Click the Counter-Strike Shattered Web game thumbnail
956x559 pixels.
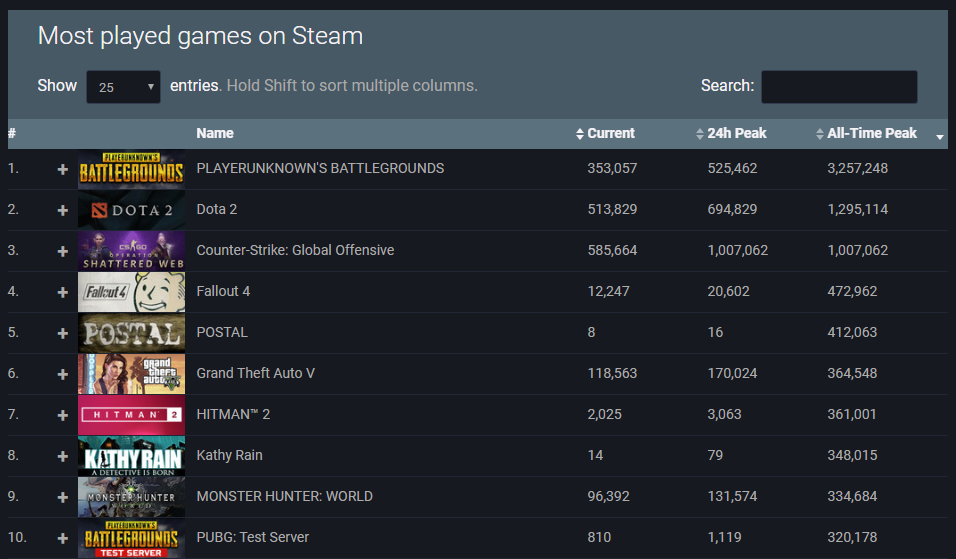coord(131,251)
